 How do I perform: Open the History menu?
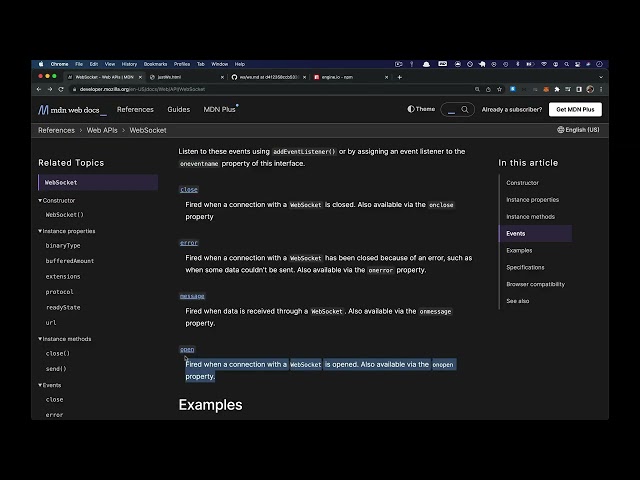[x=129, y=64]
